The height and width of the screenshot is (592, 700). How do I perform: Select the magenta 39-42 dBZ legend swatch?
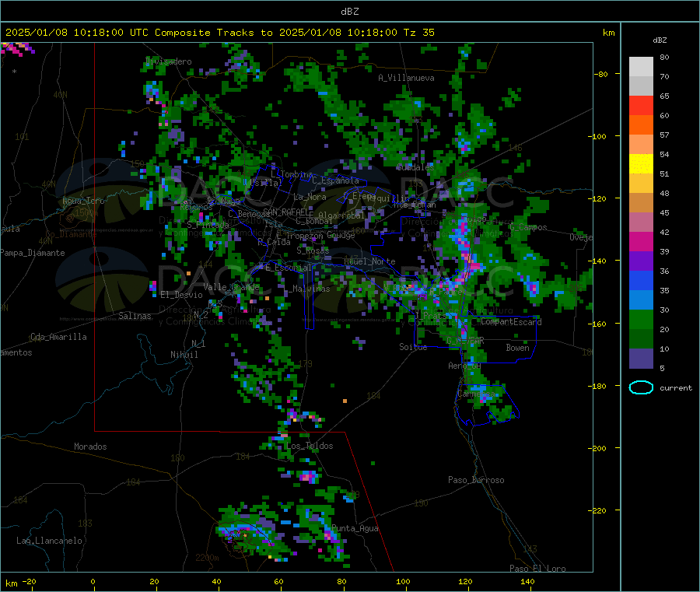click(641, 241)
